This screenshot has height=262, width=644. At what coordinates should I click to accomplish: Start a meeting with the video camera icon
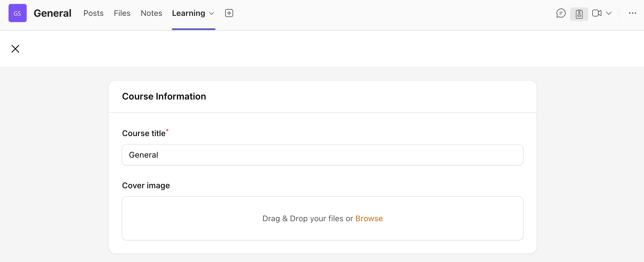click(x=597, y=13)
